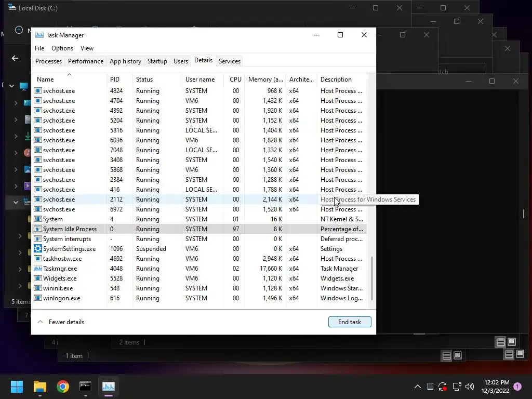Select svchost.exe with PID 4824

(199, 91)
